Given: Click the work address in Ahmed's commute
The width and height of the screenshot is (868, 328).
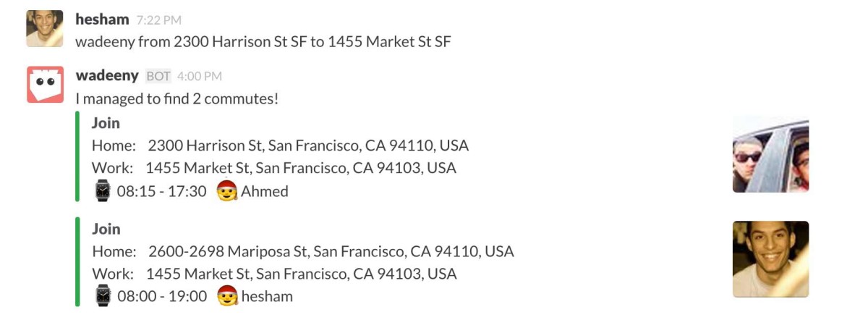Looking at the screenshot, I should click(x=301, y=168).
